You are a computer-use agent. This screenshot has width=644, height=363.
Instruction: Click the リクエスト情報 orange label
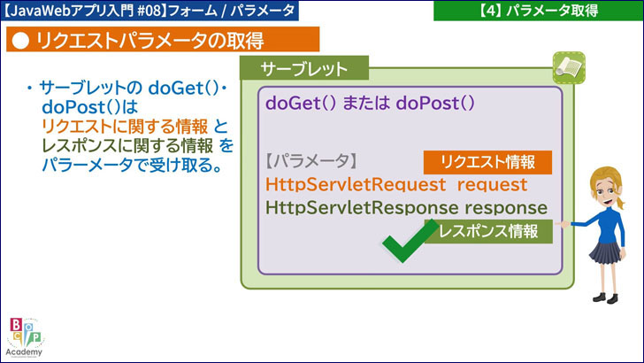tap(487, 162)
